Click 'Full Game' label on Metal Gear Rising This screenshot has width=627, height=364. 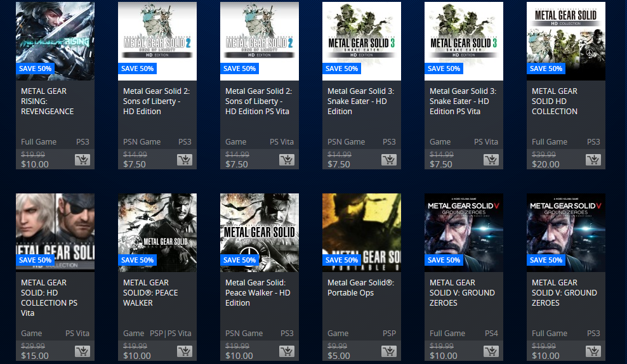point(38,142)
